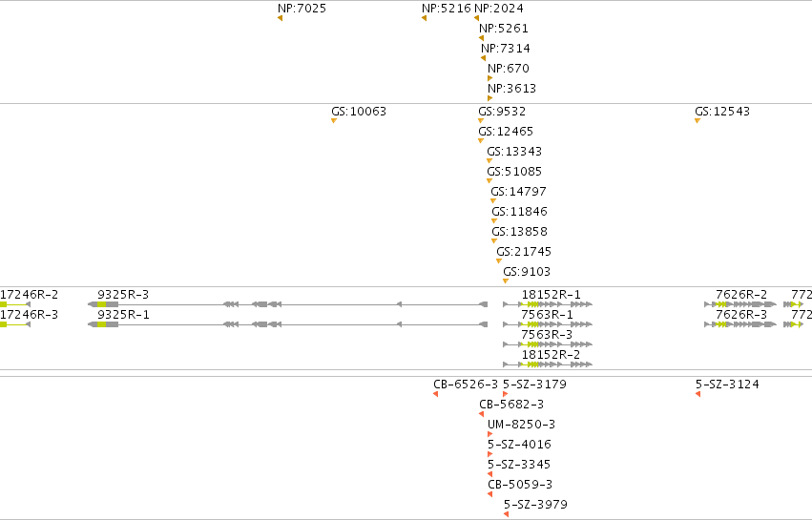Image resolution: width=812 pixels, height=520 pixels.
Task: Select the 17246R-3 transcript
Action: point(15,324)
